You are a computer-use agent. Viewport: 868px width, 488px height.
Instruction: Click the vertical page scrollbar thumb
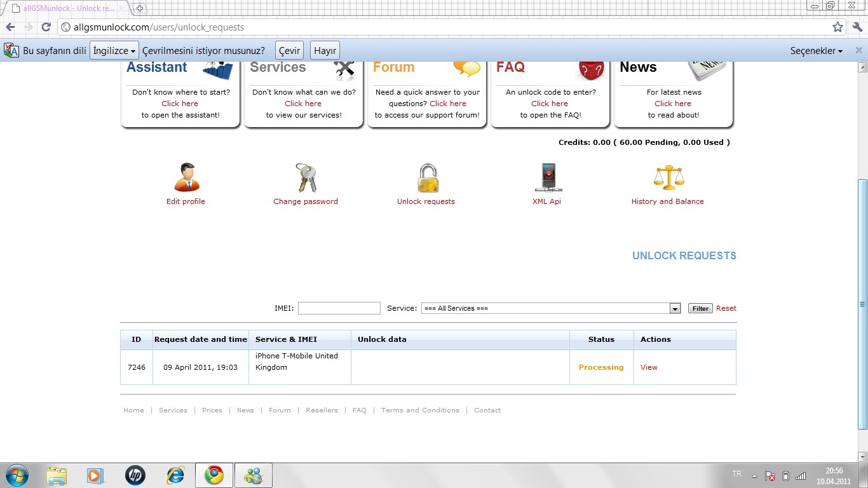coord(862,304)
